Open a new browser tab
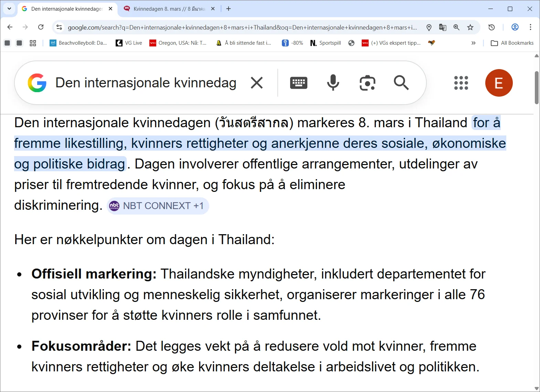Screen dimensions: 540x392 229,9
